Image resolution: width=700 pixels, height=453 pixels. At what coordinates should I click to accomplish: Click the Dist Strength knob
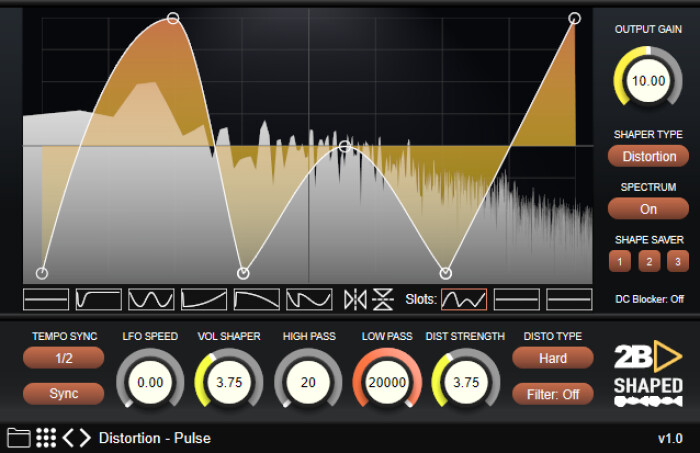[466, 382]
